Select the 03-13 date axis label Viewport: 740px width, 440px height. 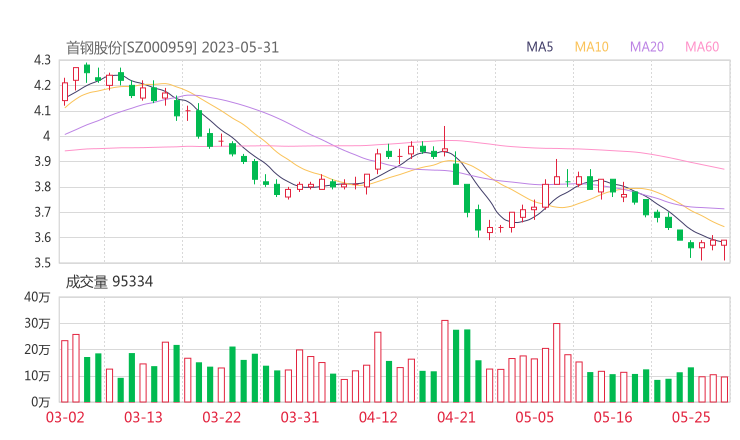[x=143, y=417]
